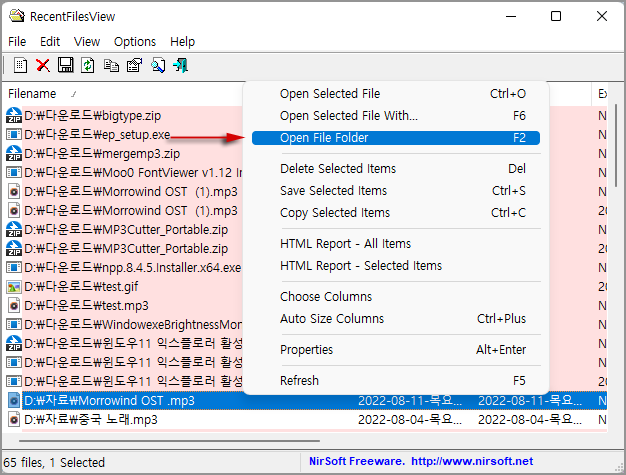626x475 pixels.
Task: Minimize the RecentFilesView window
Action: coord(511,16)
